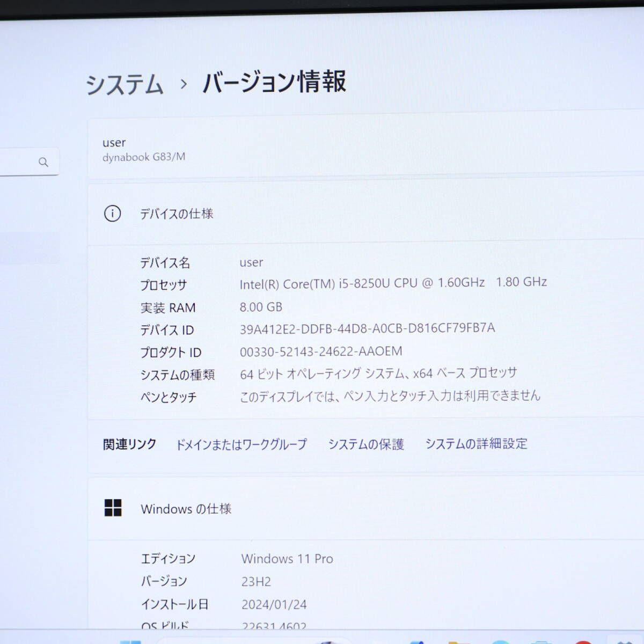The width and height of the screenshot is (644, 644).
Task: Click the バージョン情報 page title
Action: 274,82
